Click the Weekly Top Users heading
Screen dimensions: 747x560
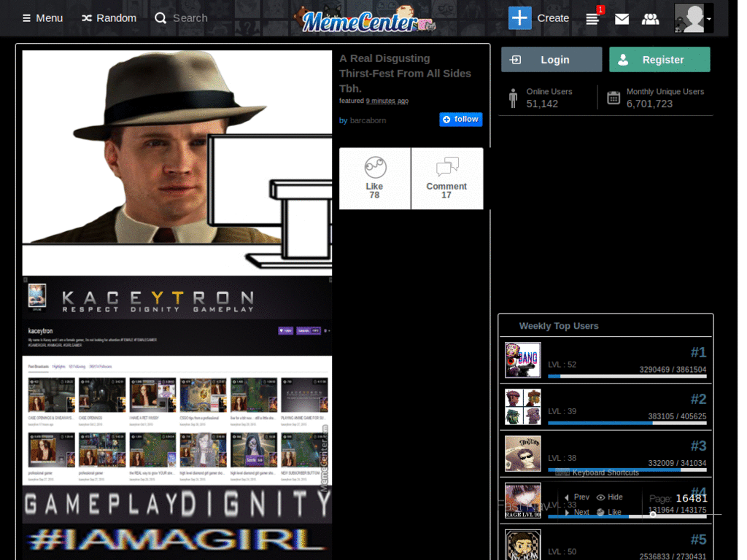[559, 326]
